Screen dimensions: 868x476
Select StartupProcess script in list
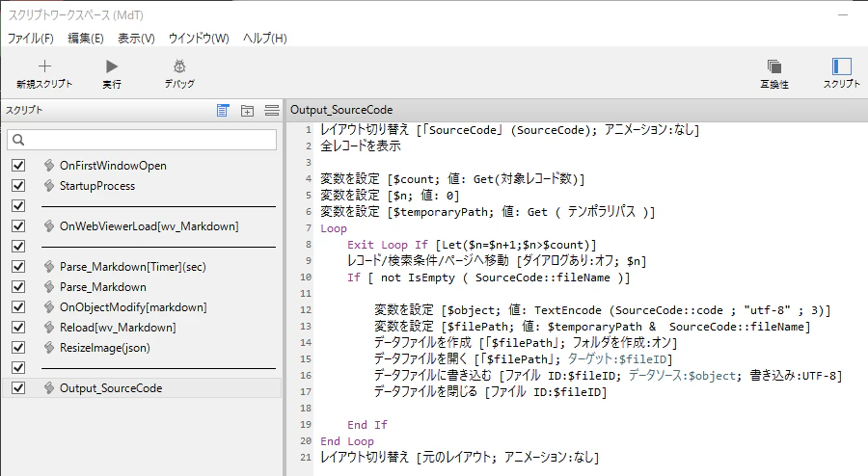(x=97, y=186)
